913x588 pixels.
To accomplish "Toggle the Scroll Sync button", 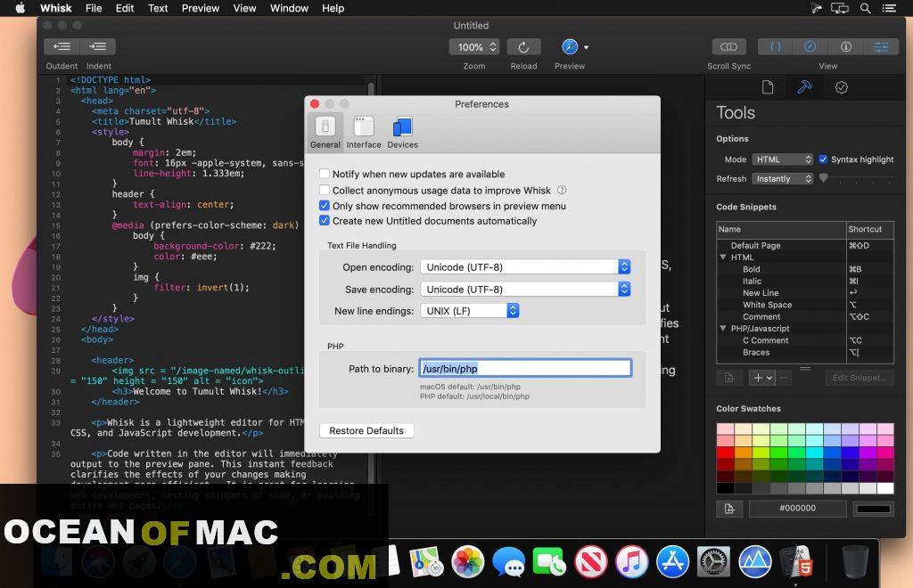I will [x=728, y=46].
